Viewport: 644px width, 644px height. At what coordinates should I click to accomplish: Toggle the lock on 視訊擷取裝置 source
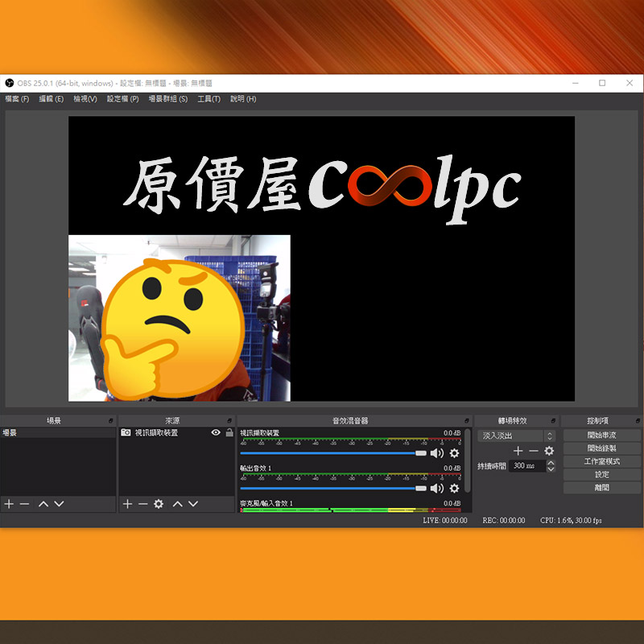pyautogui.click(x=229, y=432)
